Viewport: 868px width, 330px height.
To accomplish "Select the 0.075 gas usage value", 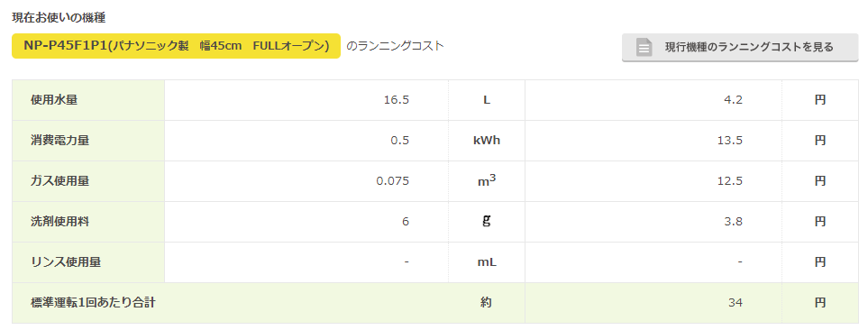I will (x=392, y=181).
